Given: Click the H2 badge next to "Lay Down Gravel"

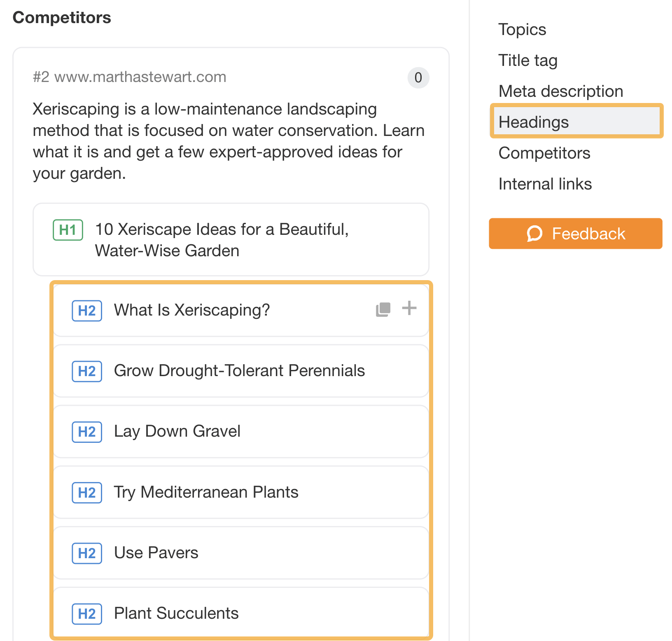Looking at the screenshot, I should (87, 432).
